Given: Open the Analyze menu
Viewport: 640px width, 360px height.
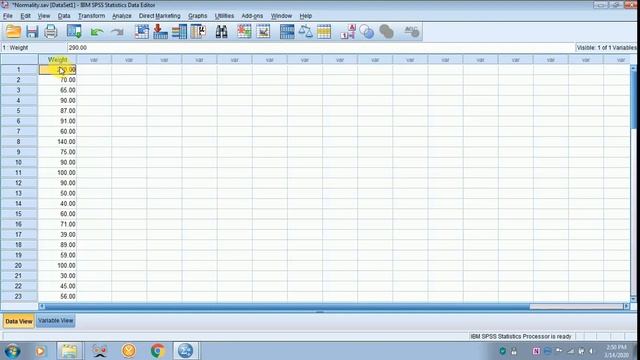Looking at the screenshot, I should (x=122, y=16).
